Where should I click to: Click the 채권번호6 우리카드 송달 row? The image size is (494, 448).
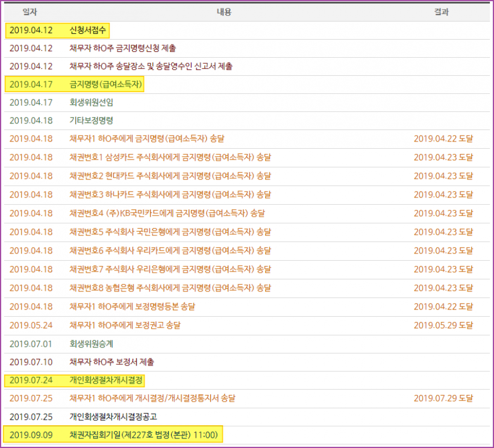pos(246,250)
